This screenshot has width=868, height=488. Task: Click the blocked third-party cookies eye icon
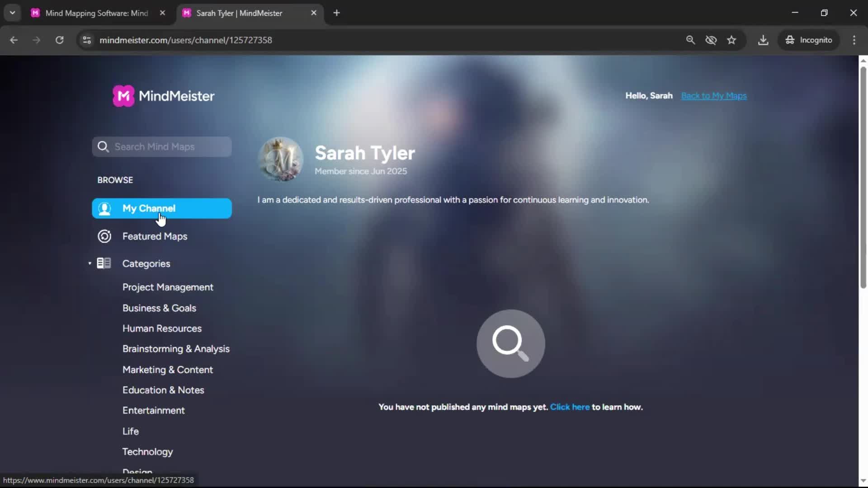point(711,40)
